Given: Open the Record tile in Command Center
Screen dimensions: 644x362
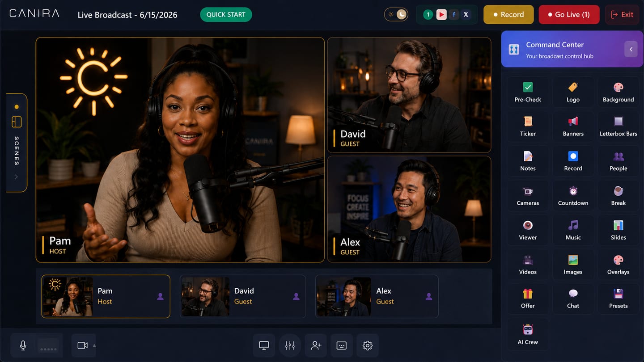Looking at the screenshot, I should coord(573,160).
